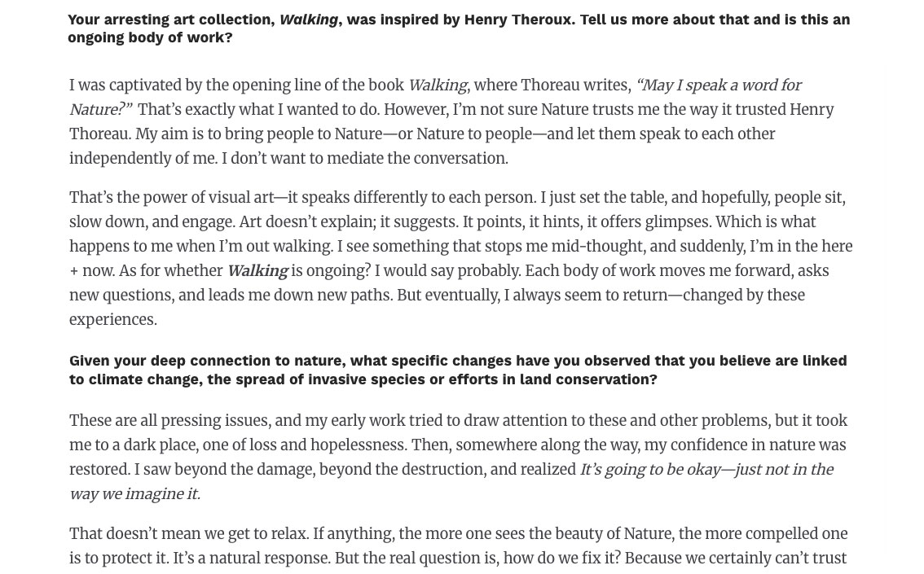
Task: Click the question starting "Your arresting art collection"
Action: pos(458,28)
